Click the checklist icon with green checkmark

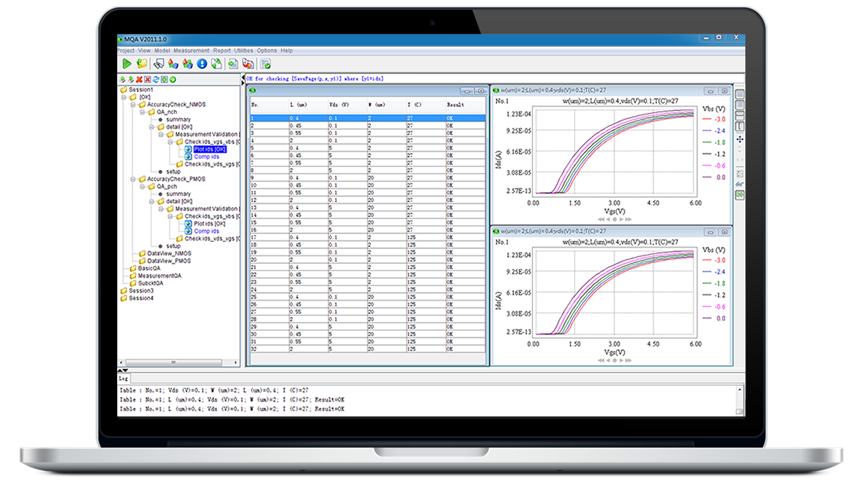(266, 64)
